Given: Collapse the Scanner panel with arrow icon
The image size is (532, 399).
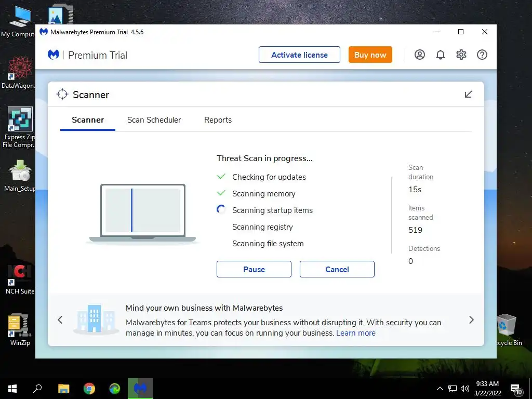Looking at the screenshot, I should 468,95.
